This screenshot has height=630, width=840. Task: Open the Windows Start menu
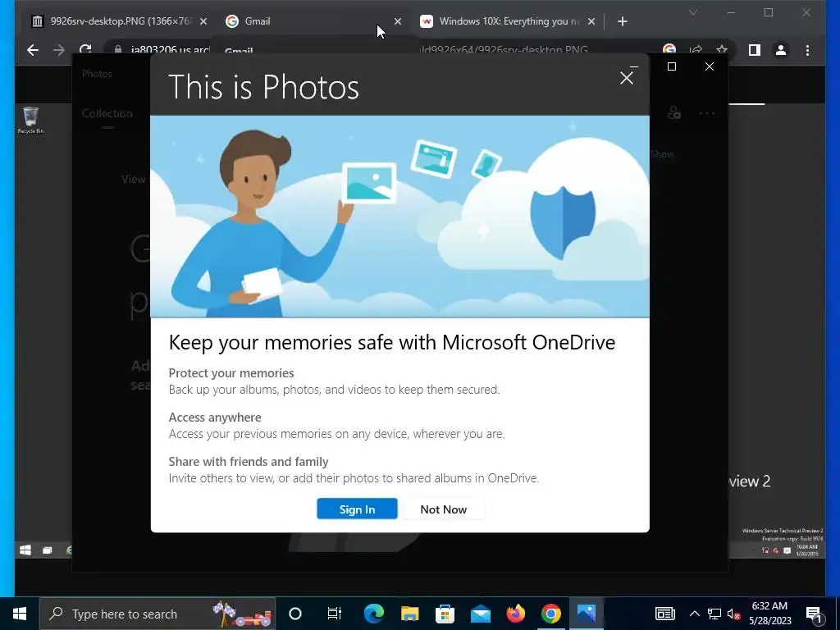tap(20, 614)
